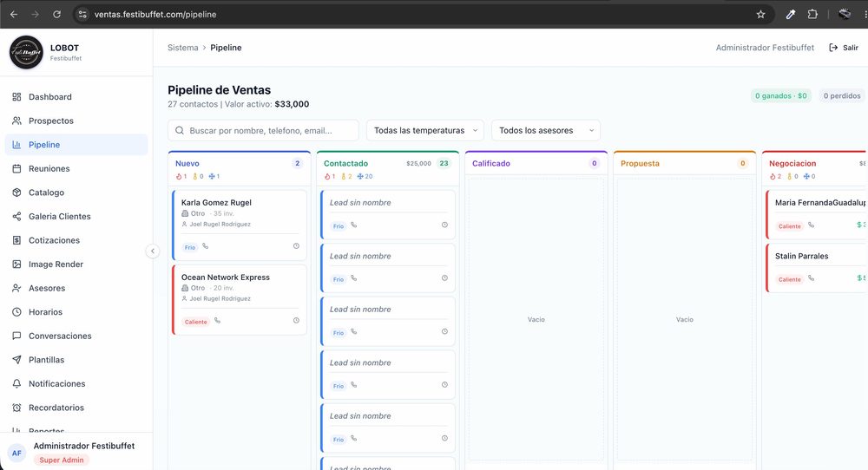Screen dimensions: 868x470
Task: Click the browser address bar URL
Action: (x=155, y=15)
